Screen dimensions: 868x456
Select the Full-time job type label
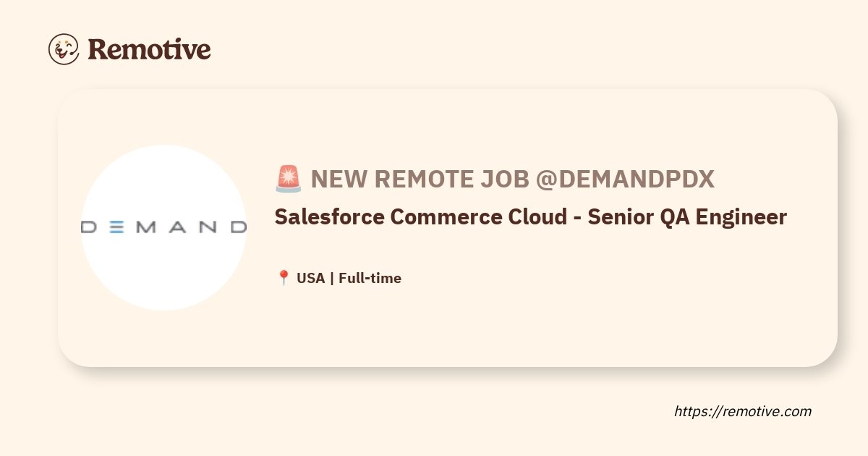pos(370,278)
